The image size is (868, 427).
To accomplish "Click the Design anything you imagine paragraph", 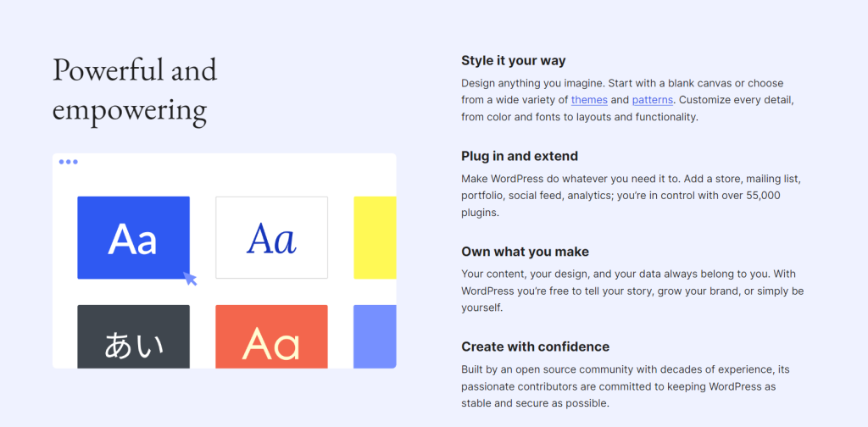I will (x=630, y=100).
